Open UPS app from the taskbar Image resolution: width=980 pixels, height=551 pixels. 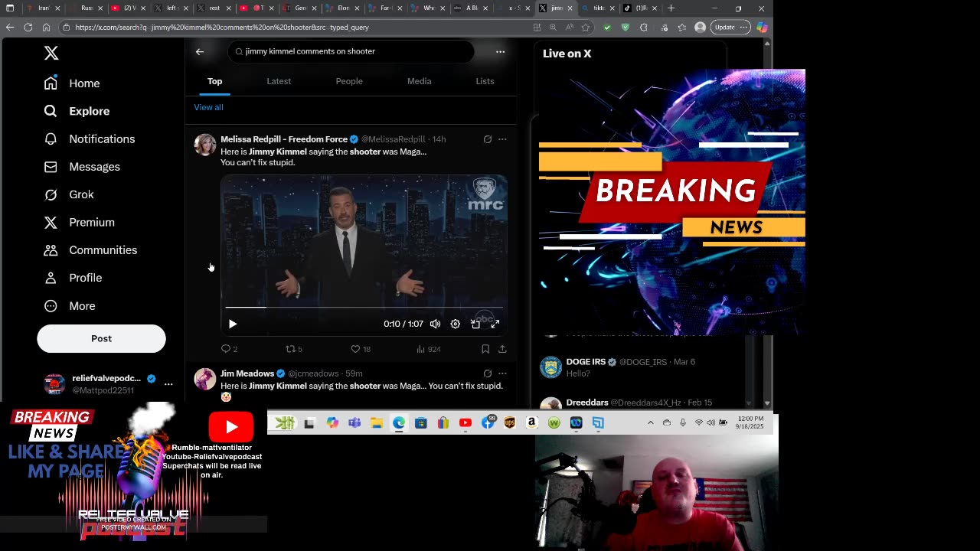point(510,423)
